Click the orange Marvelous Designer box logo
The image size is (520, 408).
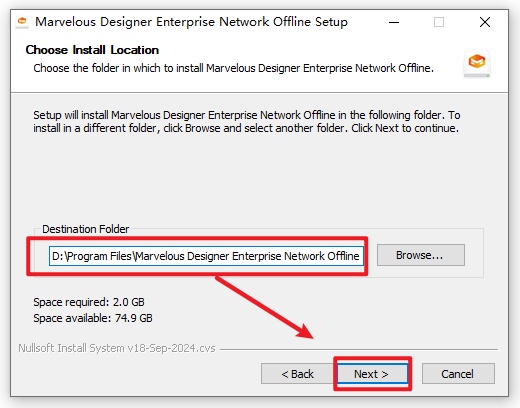tap(477, 63)
